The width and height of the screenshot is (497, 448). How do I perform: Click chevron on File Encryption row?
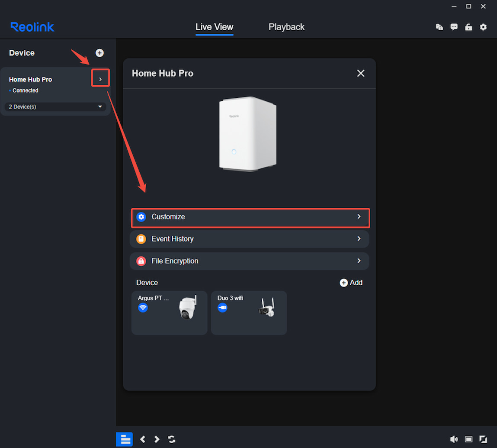tap(359, 261)
